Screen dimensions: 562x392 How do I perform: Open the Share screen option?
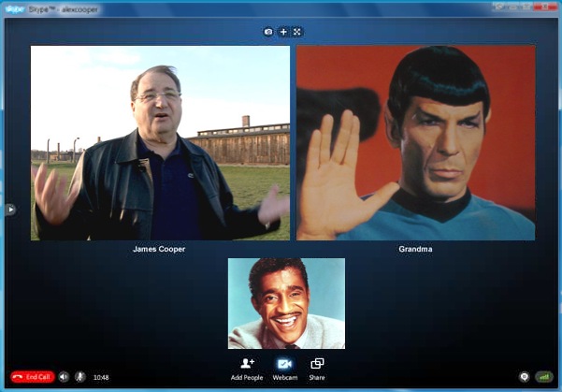pyautogui.click(x=317, y=364)
